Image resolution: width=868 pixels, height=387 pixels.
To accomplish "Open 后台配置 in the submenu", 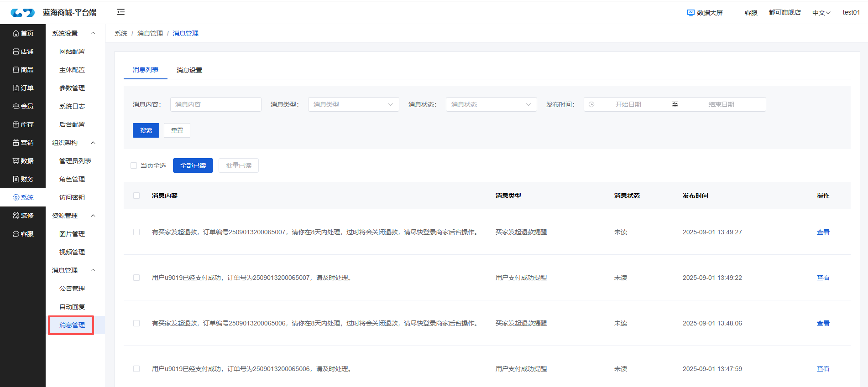I will [x=72, y=124].
